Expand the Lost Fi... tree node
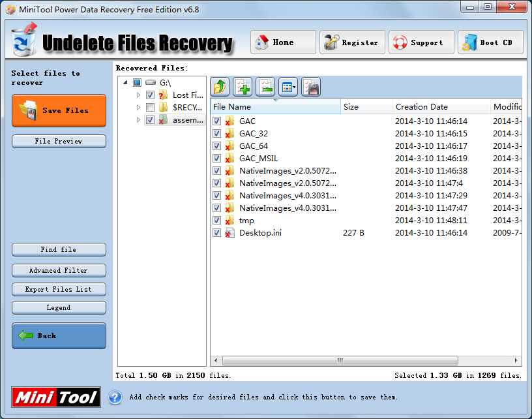This screenshot has width=532, height=419. click(x=138, y=95)
